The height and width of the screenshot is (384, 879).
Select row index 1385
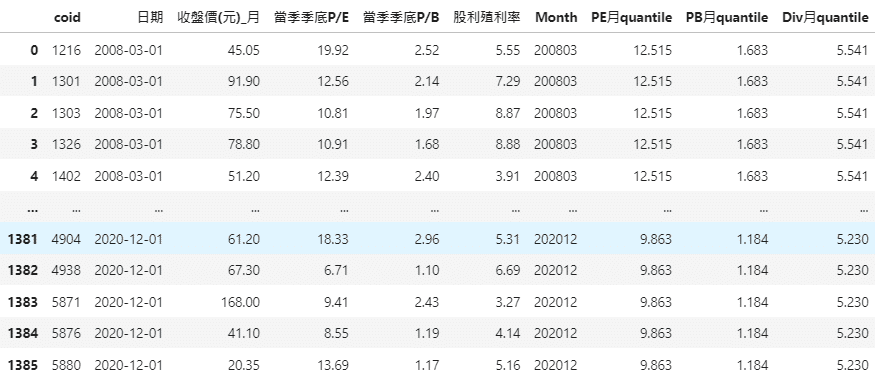click(23, 366)
